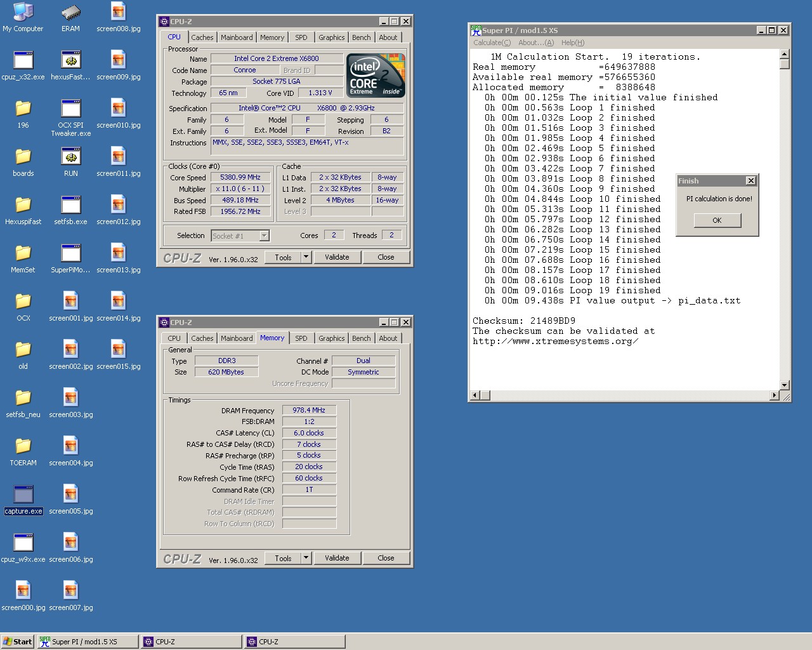Select screen015.jpg image file icon
This screenshot has width=812, height=650.
[119, 355]
